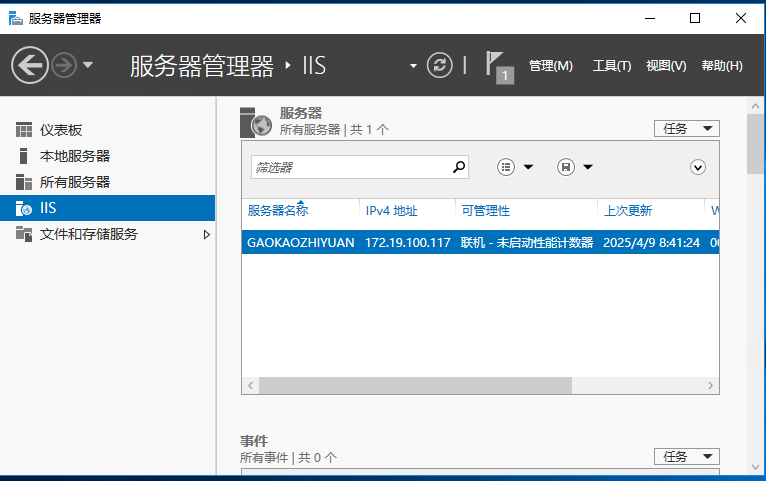Viewport: 766px width, 481px height.
Task: Select the GAOKAOZHIYUAN server row
Action: click(480, 242)
